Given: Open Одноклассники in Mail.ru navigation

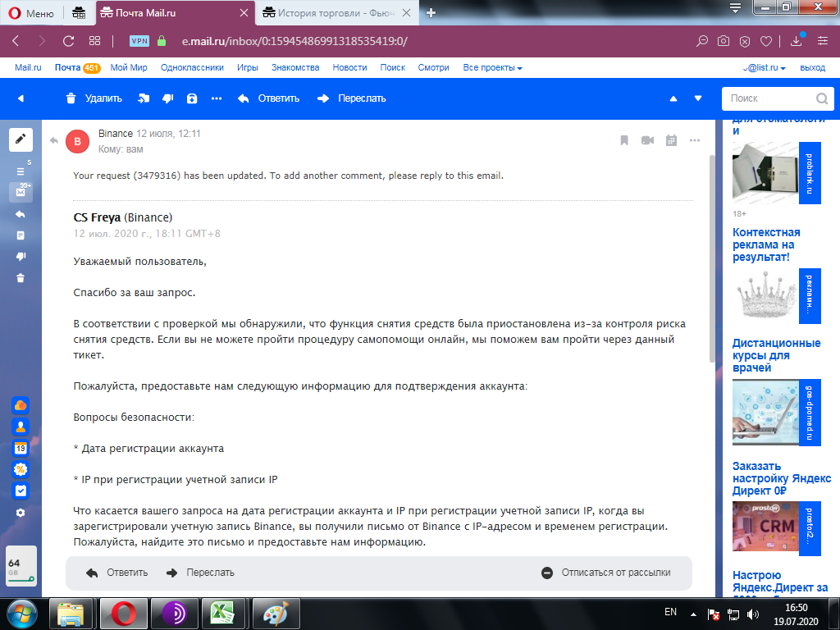Looking at the screenshot, I should (192, 67).
